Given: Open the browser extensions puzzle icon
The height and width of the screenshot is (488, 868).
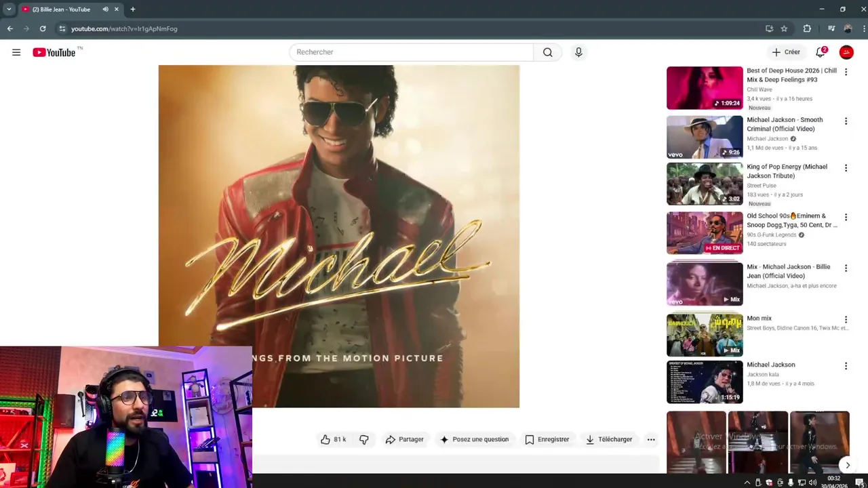Looking at the screenshot, I should coord(807,28).
